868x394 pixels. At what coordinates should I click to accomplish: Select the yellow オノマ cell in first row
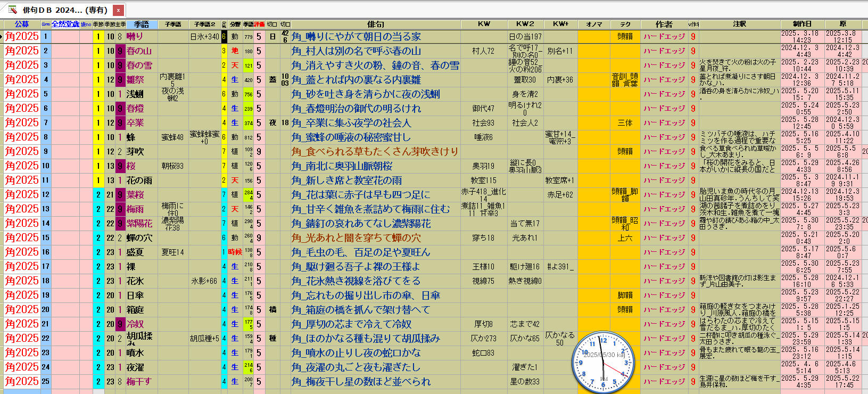[x=594, y=37]
